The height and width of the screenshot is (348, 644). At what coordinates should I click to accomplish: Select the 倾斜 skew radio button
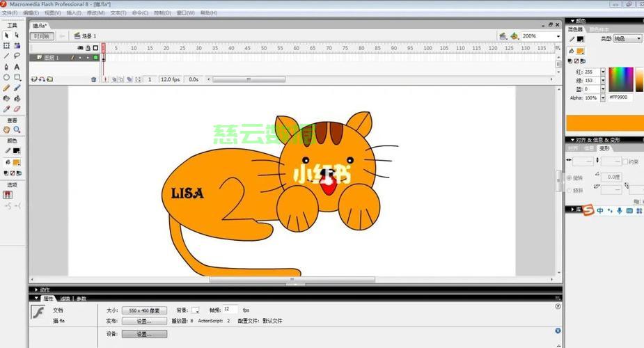570,190
